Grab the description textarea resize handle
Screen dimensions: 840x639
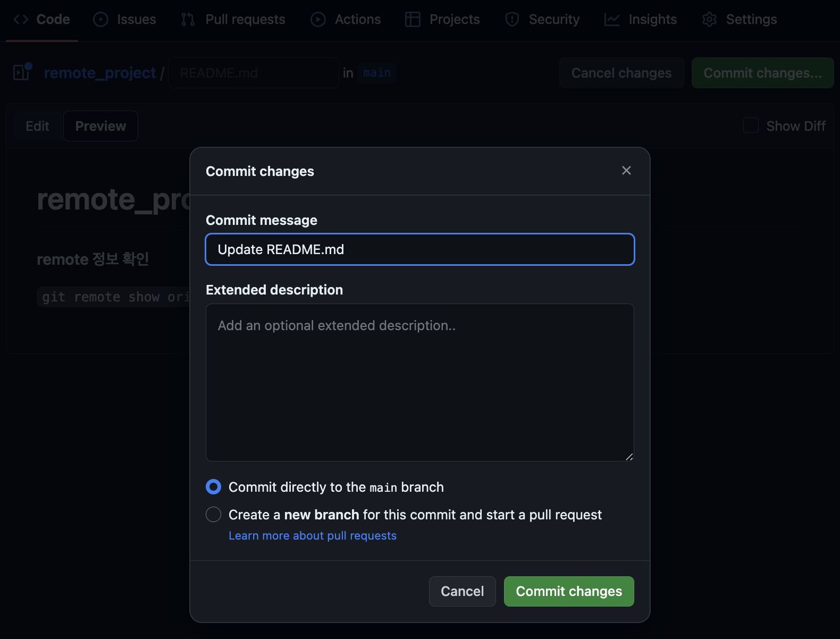tap(629, 456)
